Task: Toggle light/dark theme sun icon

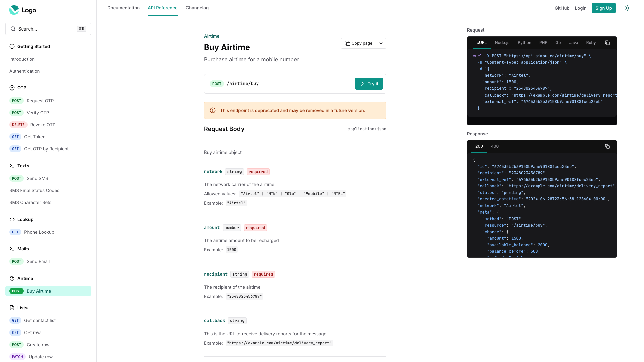Action: coord(627,8)
